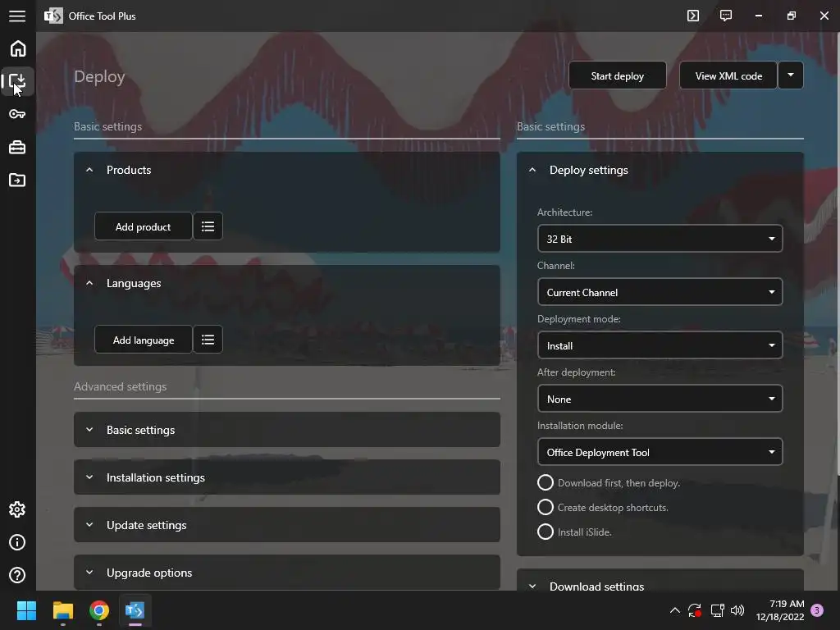840x630 pixels.
Task: Click the Start deploy button
Action: (x=618, y=75)
